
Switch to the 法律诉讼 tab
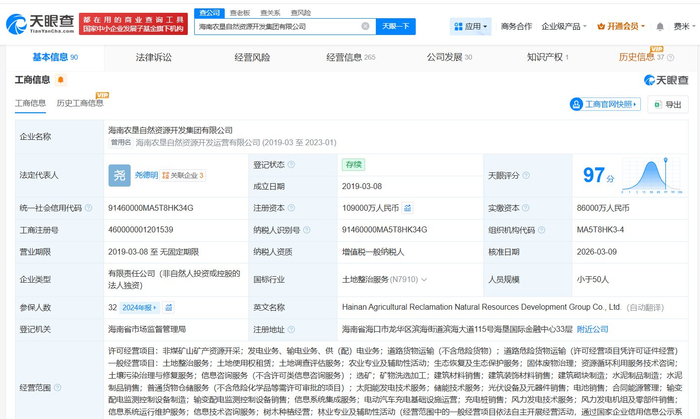(x=152, y=57)
